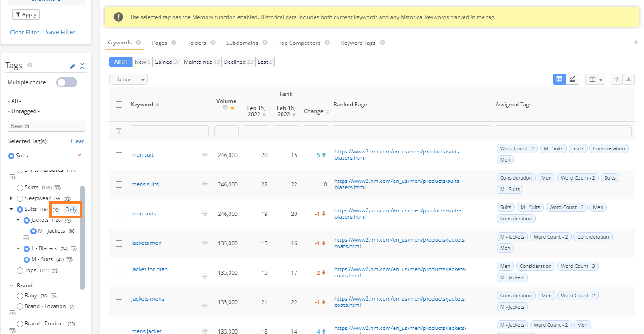
Task: Expand the Sleepwear tag tree
Action: coord(11,198)
